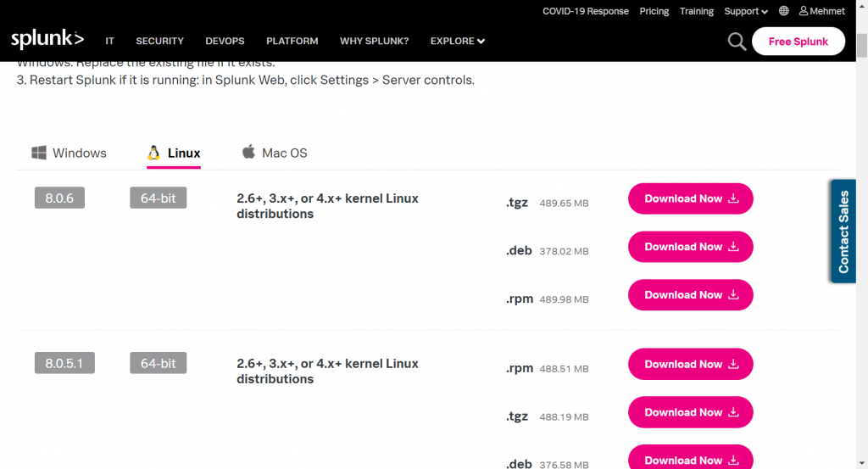Viewport: 868px width, 469px height.
Task: Click the page scrollbar thumb
Action: click(862, 46)
